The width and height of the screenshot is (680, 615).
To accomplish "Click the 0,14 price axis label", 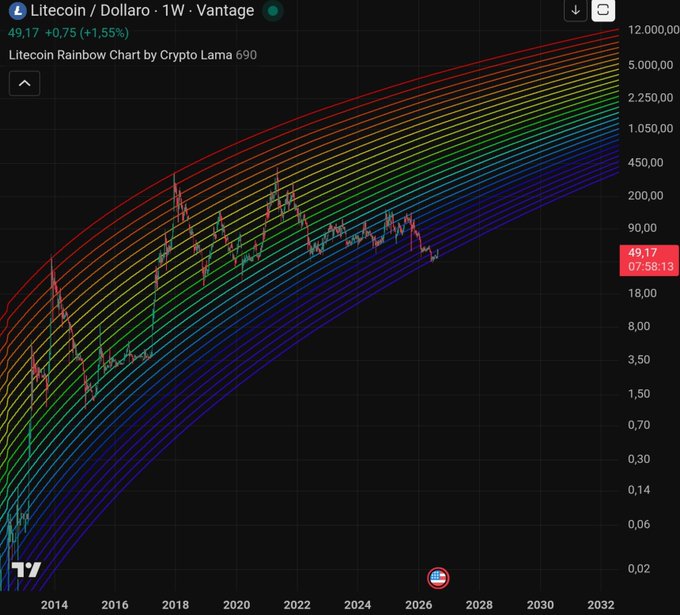I will (x=639, y=490).
